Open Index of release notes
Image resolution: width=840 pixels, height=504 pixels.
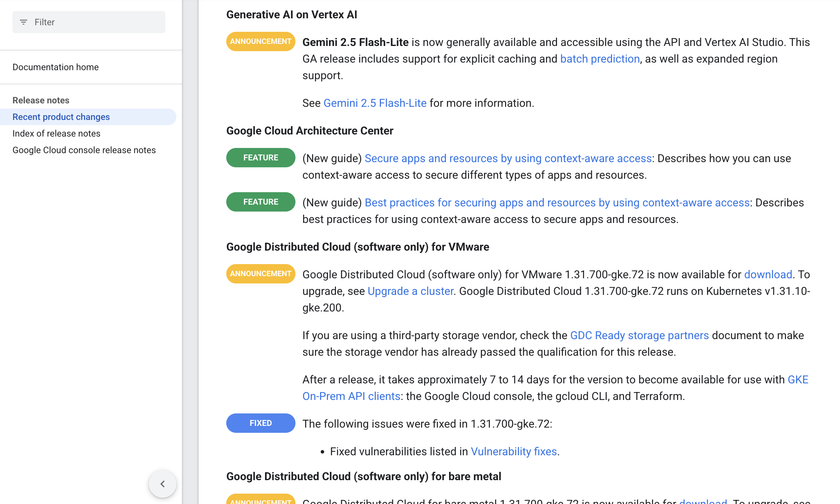tap(56, 133)
